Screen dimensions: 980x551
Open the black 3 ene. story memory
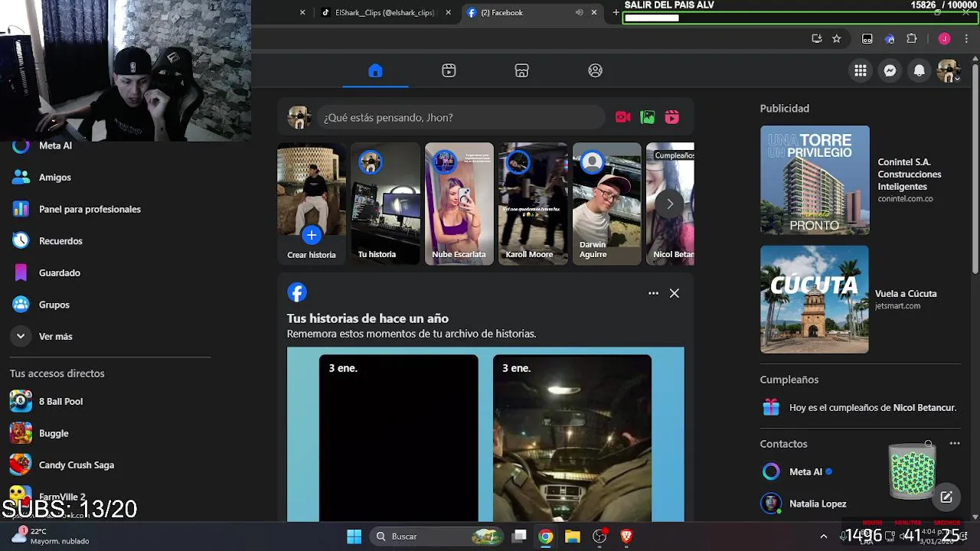coord(399,438)
